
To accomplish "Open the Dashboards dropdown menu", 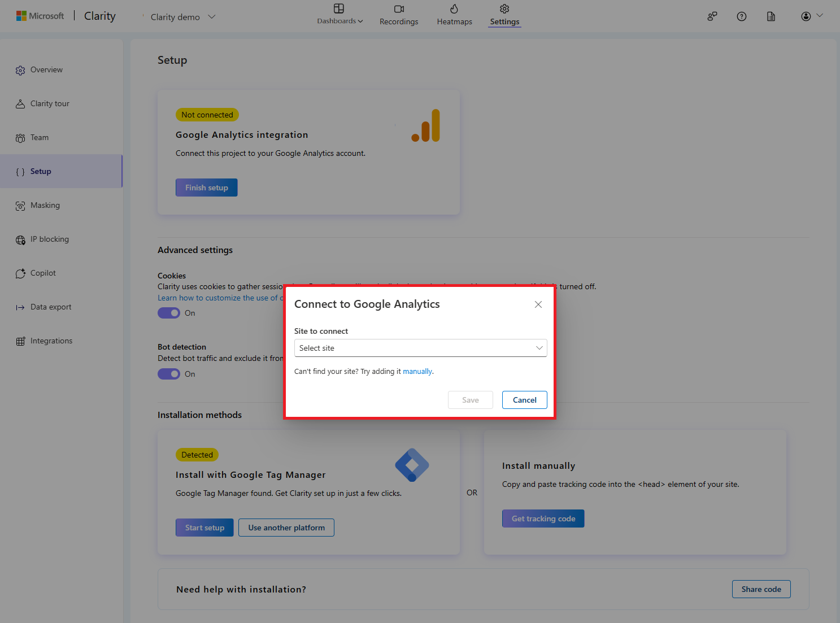I will point(340,21).
